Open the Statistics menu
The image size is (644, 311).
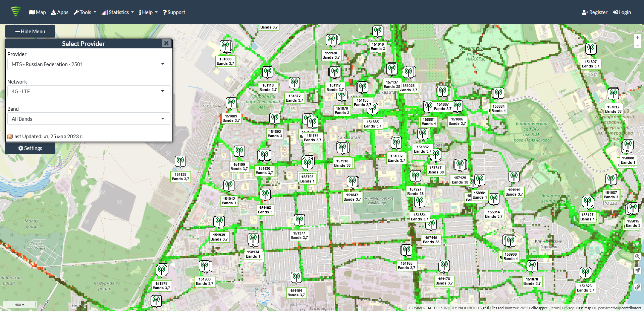point(117,12)
